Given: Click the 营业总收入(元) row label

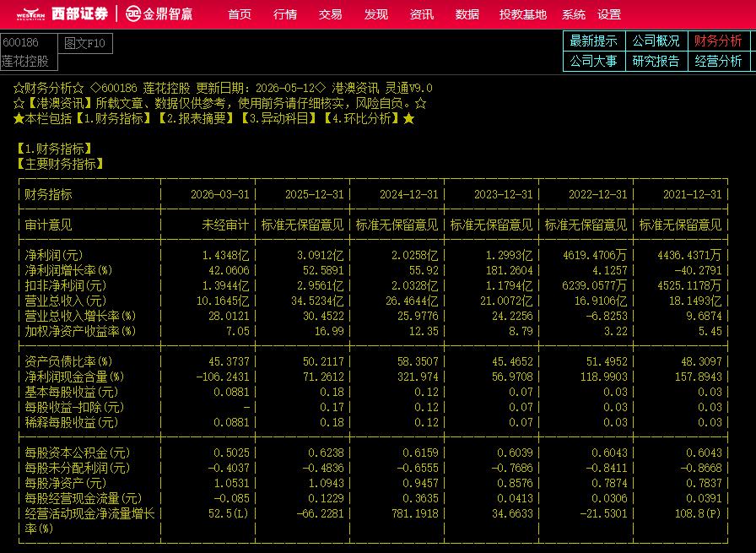Looking at the screenshot, I should (65, 301).
